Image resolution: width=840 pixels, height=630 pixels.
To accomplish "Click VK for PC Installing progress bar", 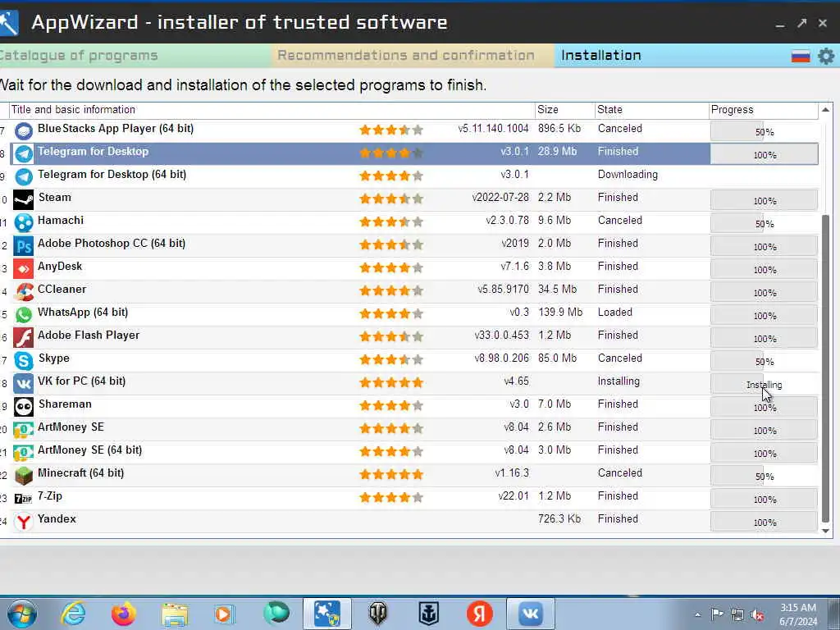I will coord(764,384).
